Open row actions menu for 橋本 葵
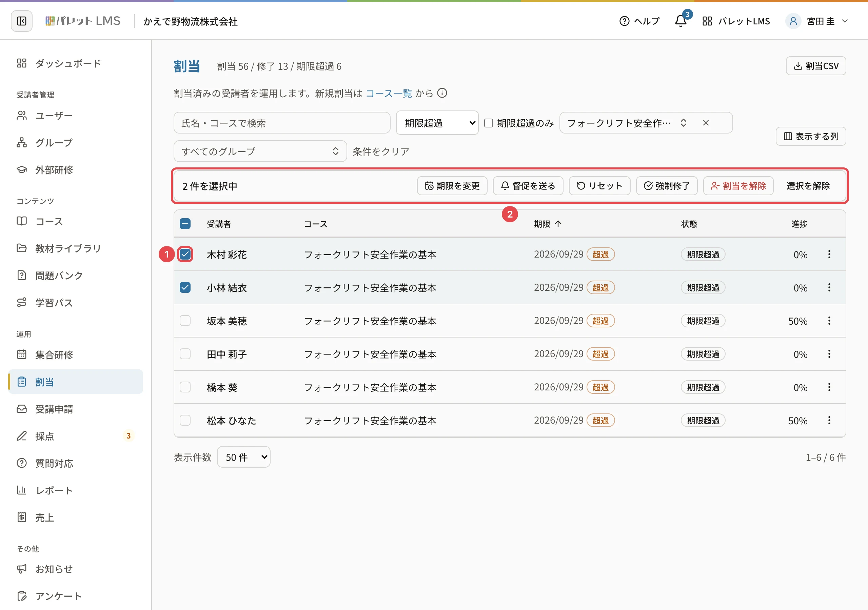 point(829,387)
